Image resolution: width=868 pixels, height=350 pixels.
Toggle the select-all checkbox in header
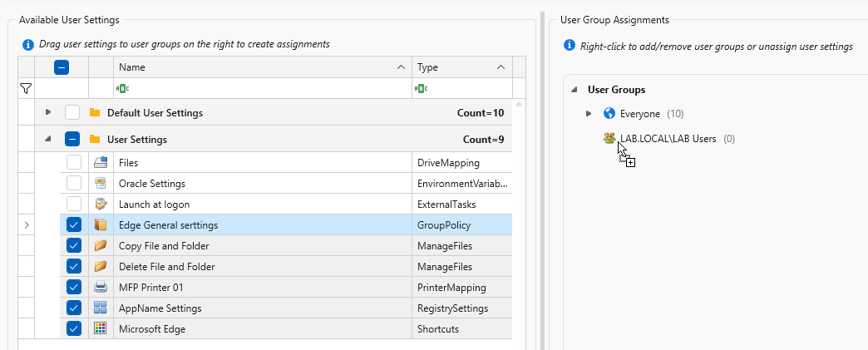[62, 67]
